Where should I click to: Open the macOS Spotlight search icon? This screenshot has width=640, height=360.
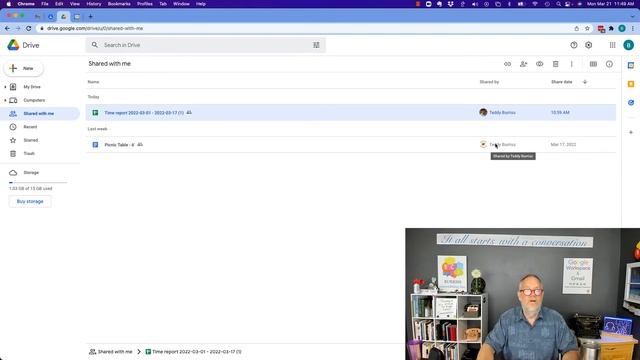tap(558, 4)
